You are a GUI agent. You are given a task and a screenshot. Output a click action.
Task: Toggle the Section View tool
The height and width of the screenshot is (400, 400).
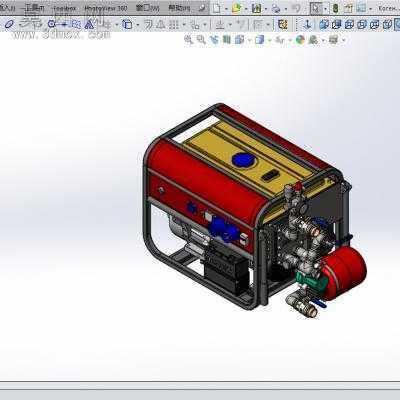pyautogui.click(x=227, y=40)
